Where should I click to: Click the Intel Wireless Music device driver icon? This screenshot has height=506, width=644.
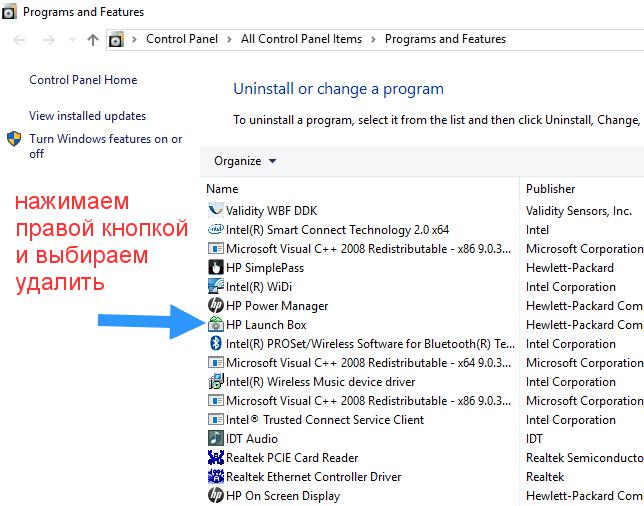pyautogui.click(x=216, y=381)
